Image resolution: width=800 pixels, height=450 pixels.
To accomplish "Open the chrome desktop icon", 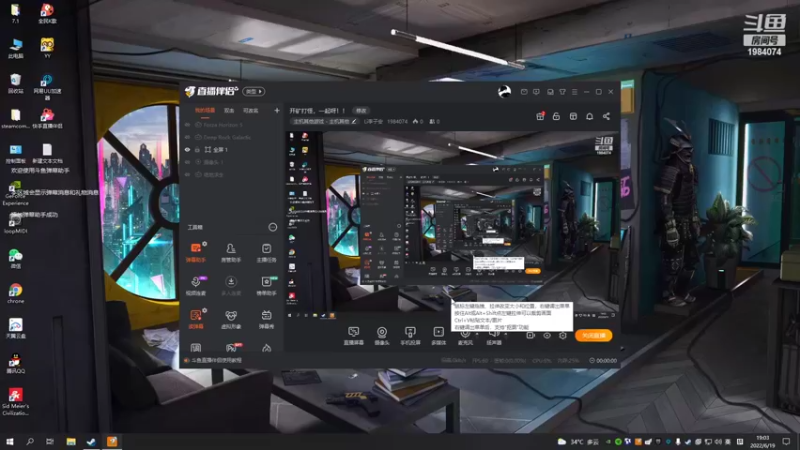I will point(15,293).
